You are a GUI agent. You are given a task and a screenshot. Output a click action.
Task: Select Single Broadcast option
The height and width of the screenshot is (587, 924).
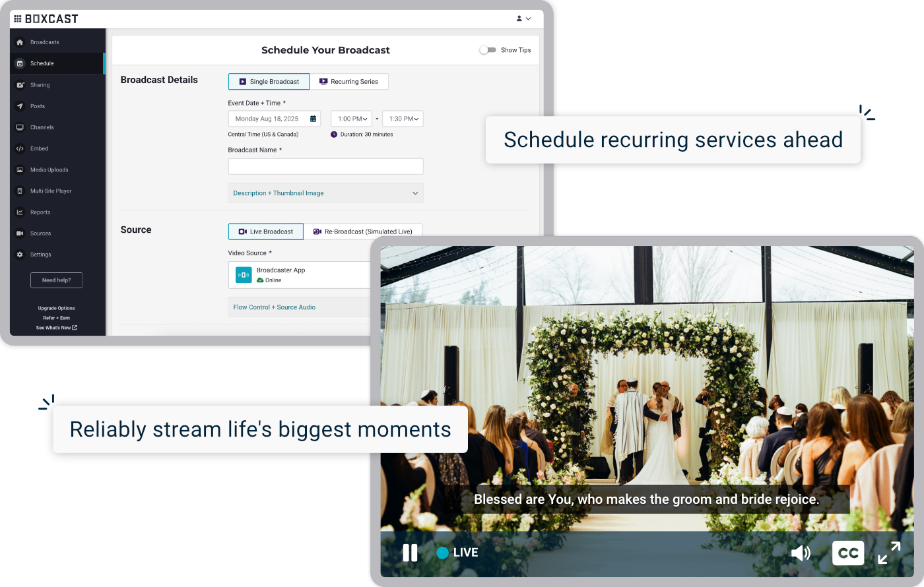pyautogui.click(x=269, y=82)
